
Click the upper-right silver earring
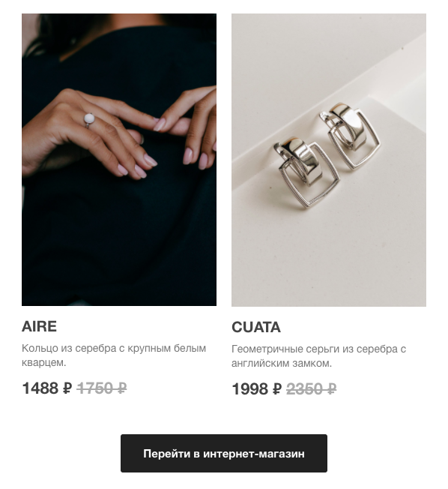point(350,136)
